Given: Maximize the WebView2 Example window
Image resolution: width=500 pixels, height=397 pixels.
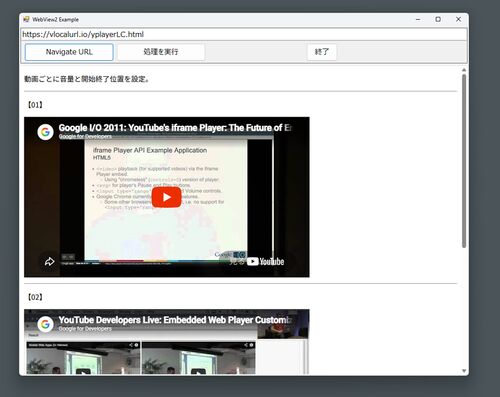Looking at the screenshot, I should (x=438, y=19).
